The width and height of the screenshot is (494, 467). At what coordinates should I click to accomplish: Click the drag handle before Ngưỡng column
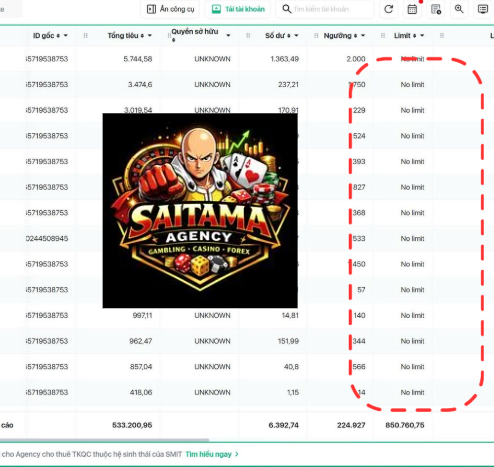pyautogui.click(x=316, y=35)
